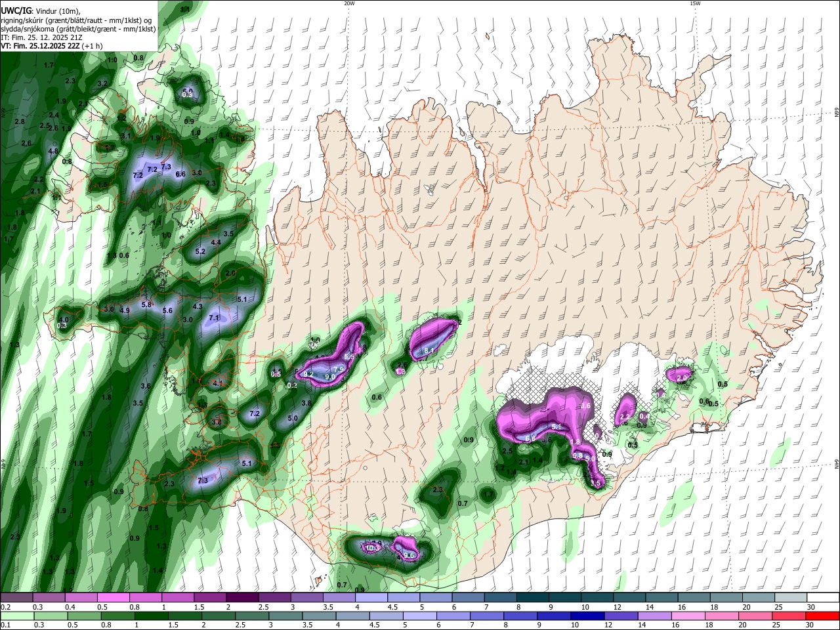
Task: Click the valid time line 'VT: Fim. 25.12.2025 22Z'
Action: (41, 46)
